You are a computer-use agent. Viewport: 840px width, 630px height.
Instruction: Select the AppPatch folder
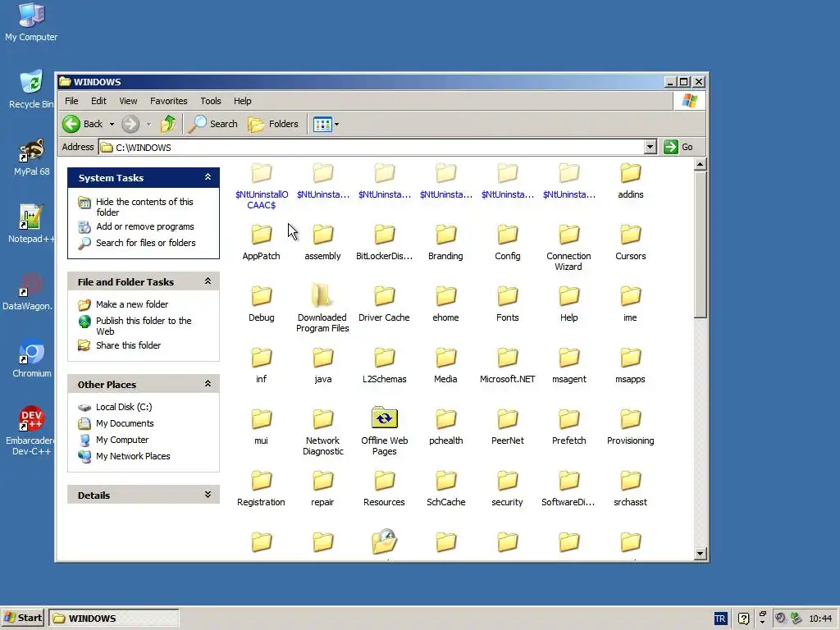pyautogui.click(x=261, y=242)
